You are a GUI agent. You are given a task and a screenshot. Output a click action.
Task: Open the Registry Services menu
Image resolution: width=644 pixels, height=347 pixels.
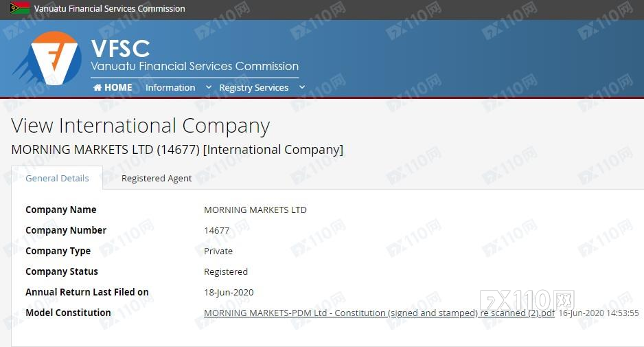point(253,87)
